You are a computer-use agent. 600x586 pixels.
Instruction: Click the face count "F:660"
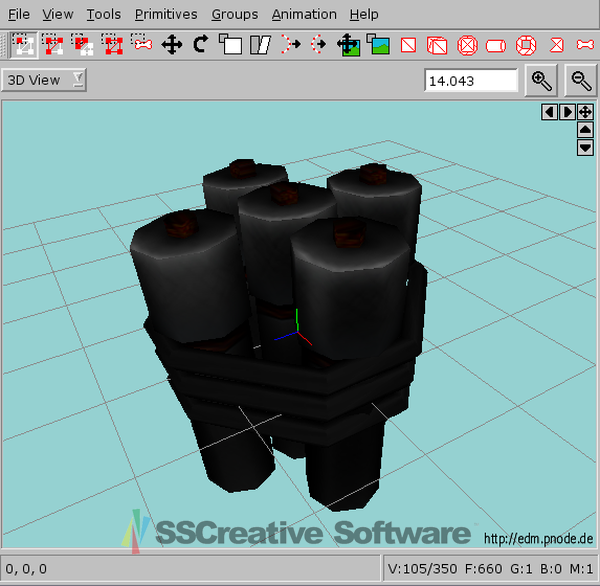[x=483, y=569]
